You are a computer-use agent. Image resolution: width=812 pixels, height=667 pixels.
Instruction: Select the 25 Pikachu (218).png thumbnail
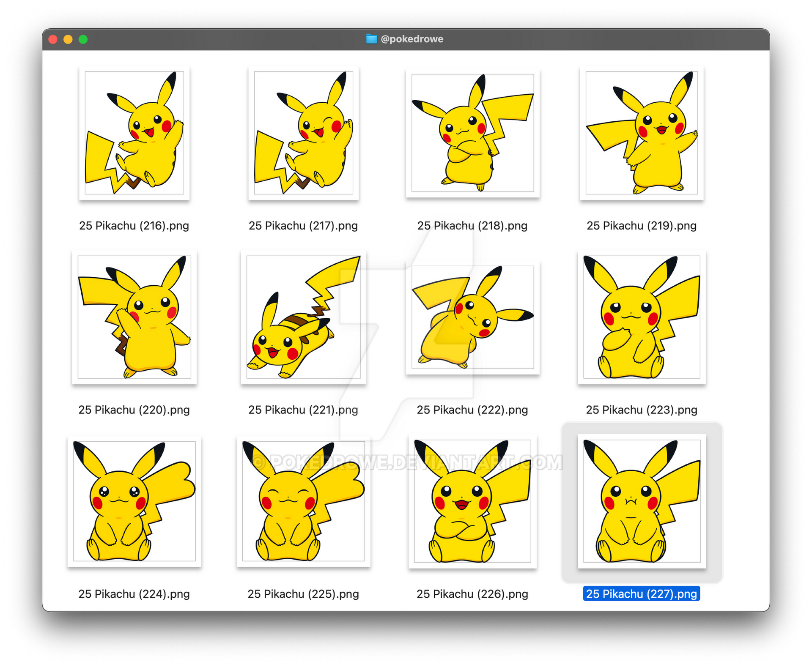click(x=472, y=133)
